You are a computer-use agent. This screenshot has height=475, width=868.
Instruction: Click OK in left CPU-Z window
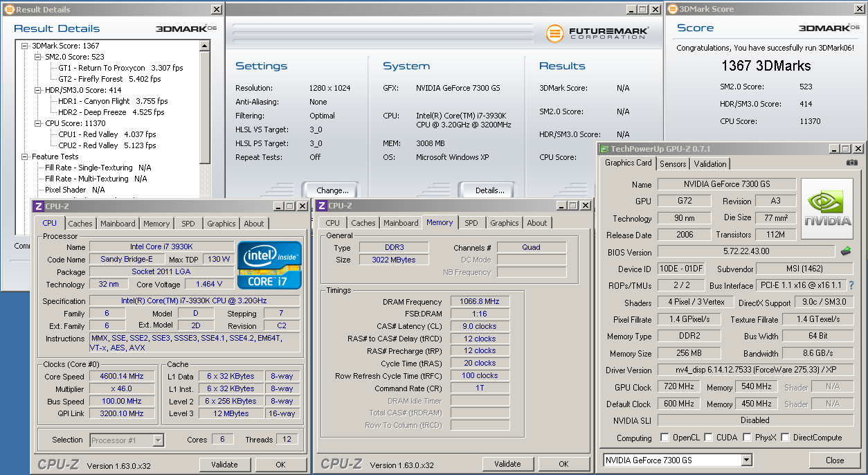tap(280, 465)
